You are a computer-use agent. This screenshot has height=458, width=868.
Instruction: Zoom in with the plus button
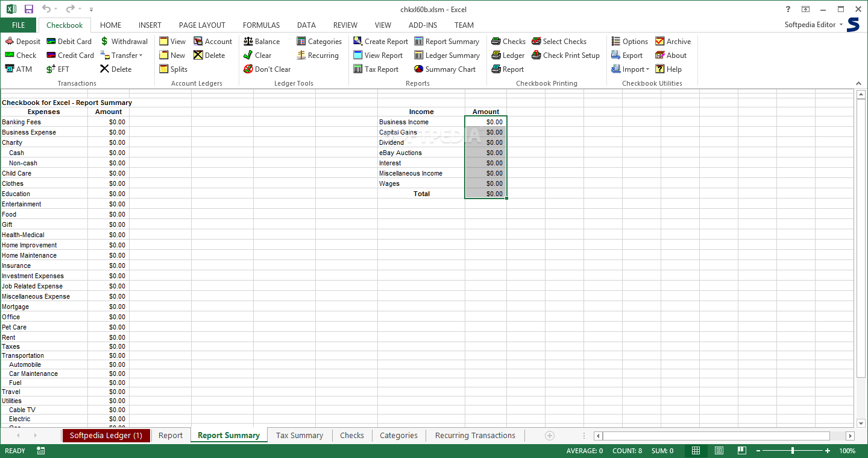pos(828,451)
